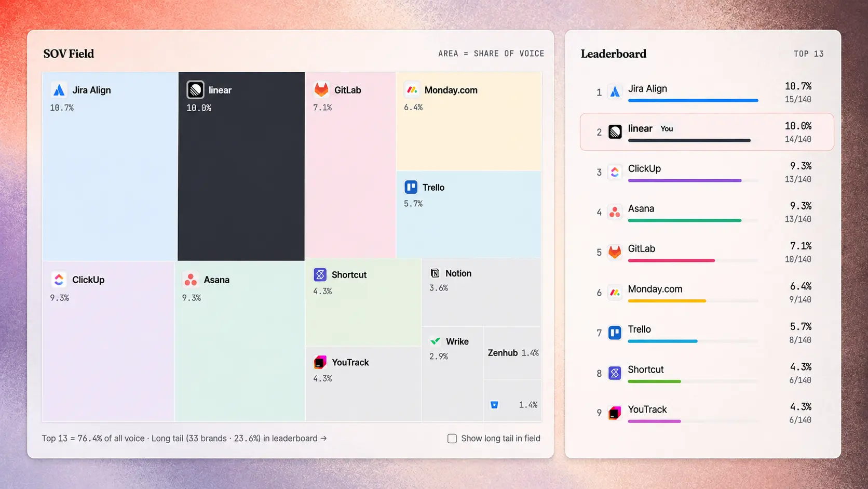Click "5.7%" in the Trello treemap tile
Screen dimensions: 868x489
(413, 204)
